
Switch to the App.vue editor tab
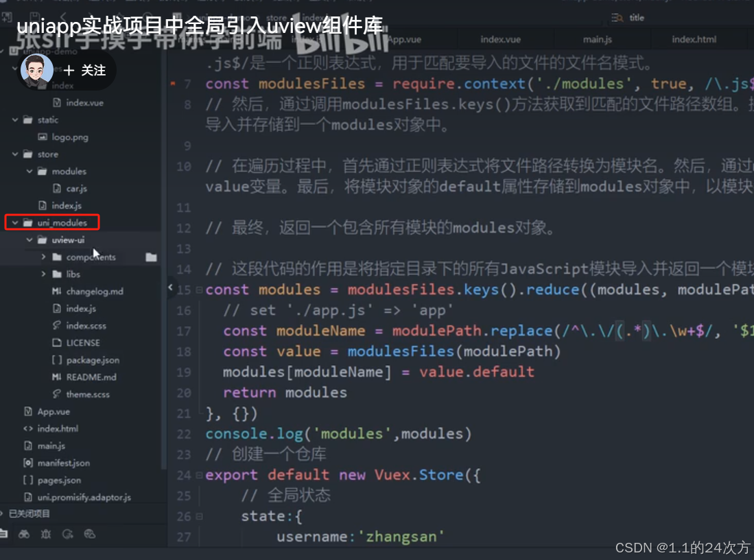coord(404,39)
